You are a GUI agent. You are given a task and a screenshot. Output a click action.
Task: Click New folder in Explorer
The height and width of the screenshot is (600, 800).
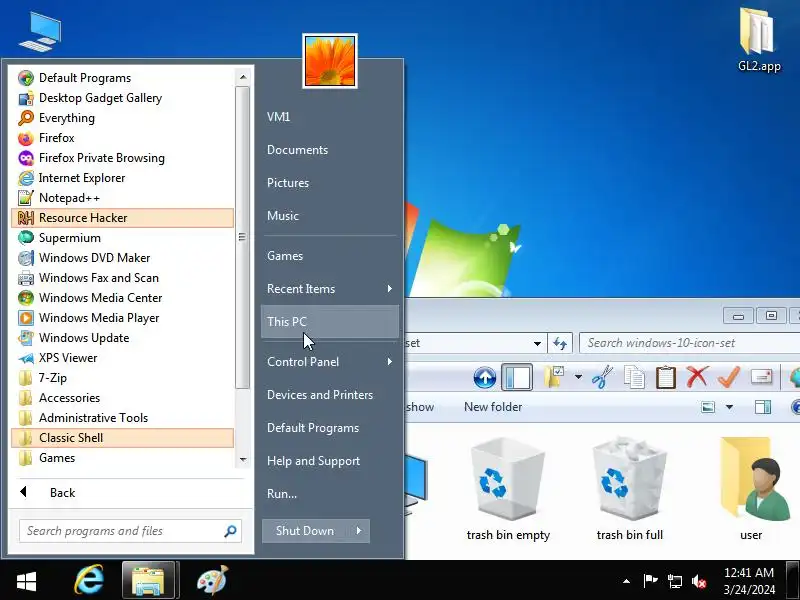493,407
